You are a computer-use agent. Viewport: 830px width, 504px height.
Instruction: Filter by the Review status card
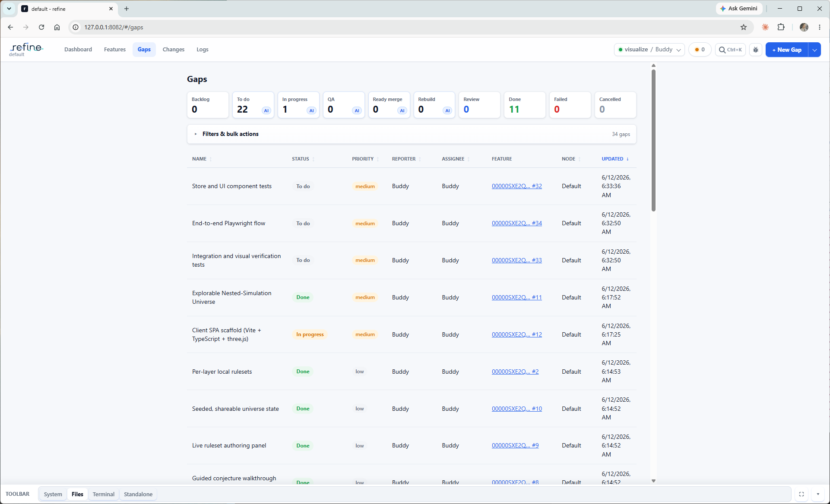tap(479, 105)
